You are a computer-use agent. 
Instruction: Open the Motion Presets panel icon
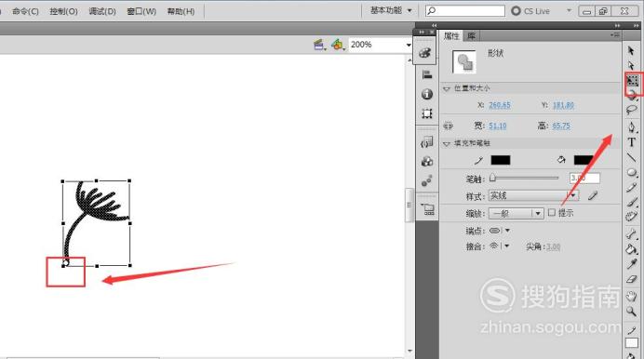[x=427, y=180]
